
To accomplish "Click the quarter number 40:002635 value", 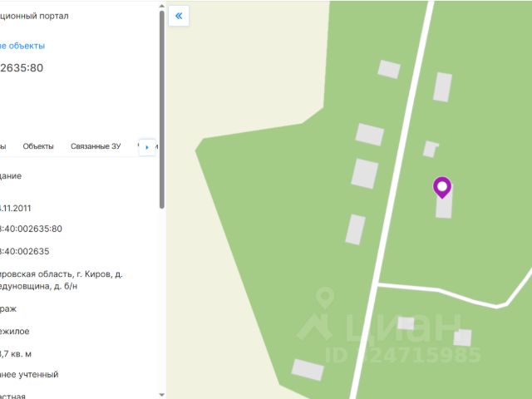I will coord(25,251).
